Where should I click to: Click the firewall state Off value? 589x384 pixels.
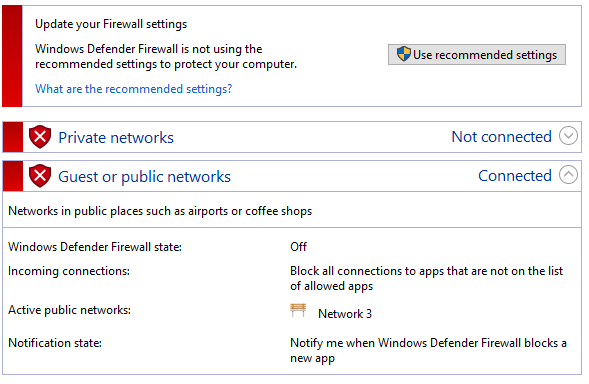pos(299,247)
